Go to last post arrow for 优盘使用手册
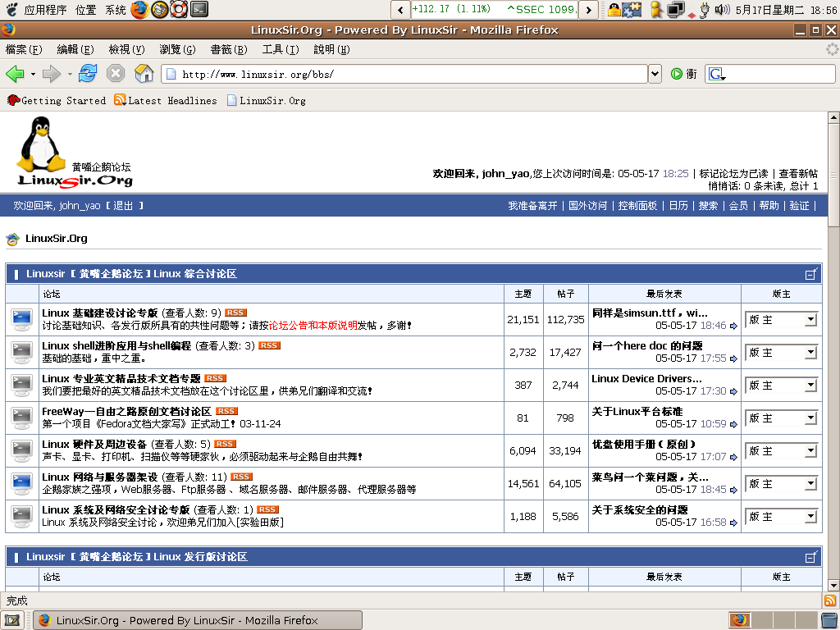Image resolution: width=840 pixels, height=630 pixels. (733, 457)
